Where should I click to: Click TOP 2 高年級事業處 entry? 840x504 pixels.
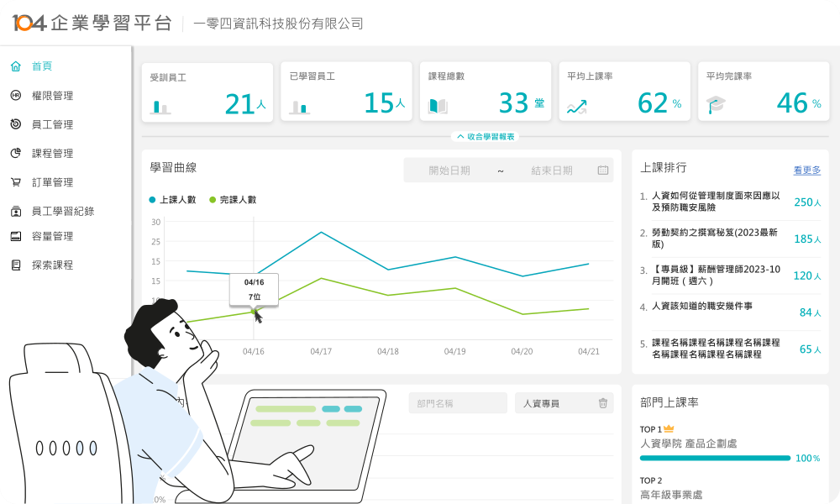pos(671,488)
